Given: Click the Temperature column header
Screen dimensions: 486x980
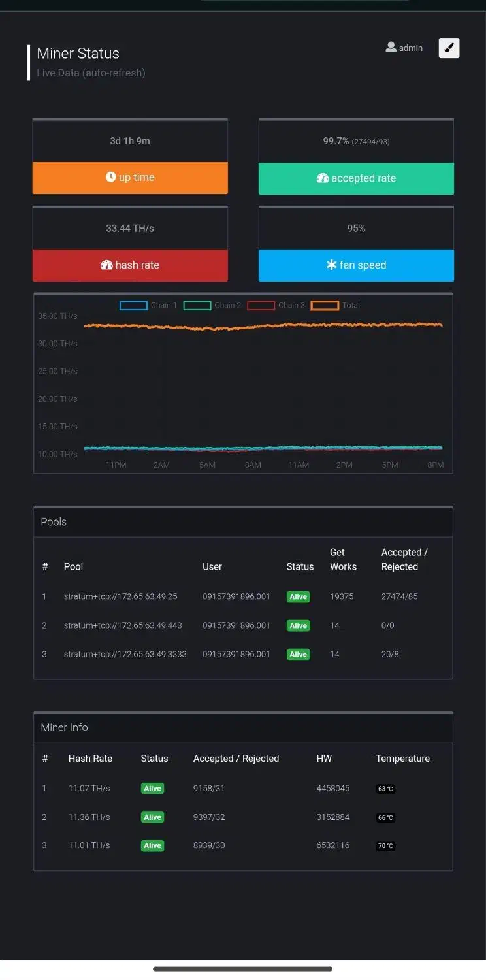Looking at the screenshot, I should (x=402, y=759).
